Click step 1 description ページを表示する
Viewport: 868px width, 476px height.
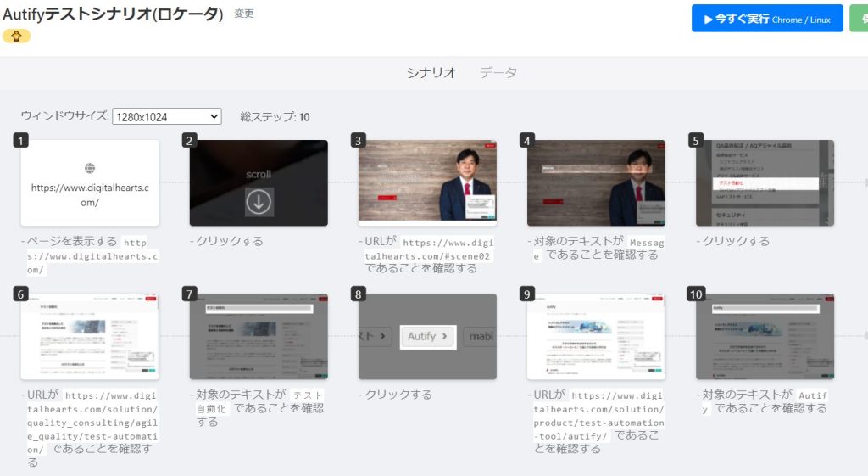pos(90,255)
